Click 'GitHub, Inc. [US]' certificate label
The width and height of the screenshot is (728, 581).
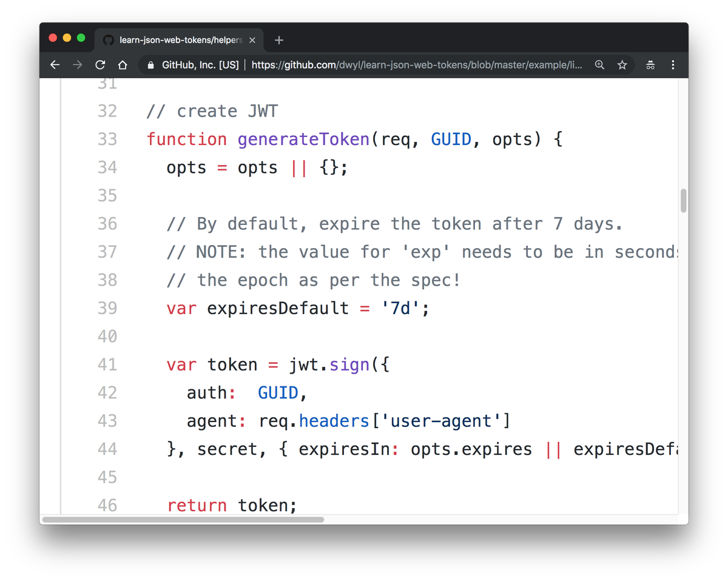(x=200, y=65)
